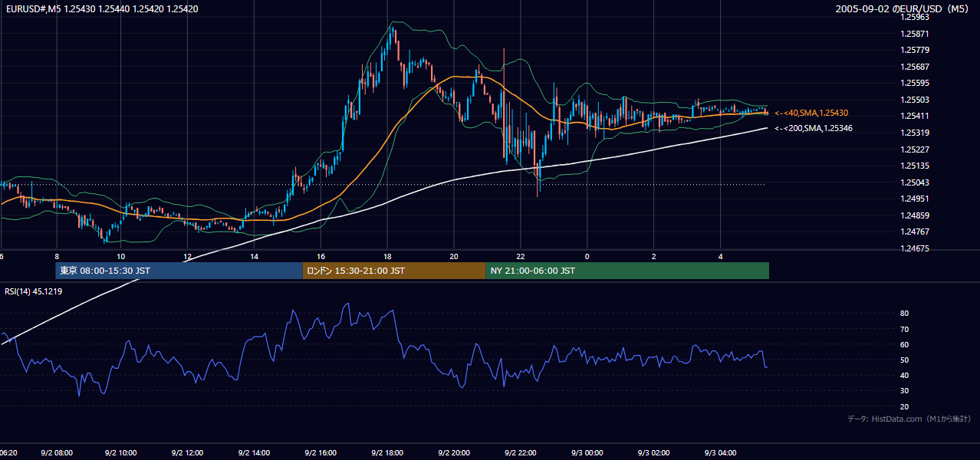Viewport: 980px width, 460px height.
Task: Click price axis value 1.25135
Action: coord(916,166)
